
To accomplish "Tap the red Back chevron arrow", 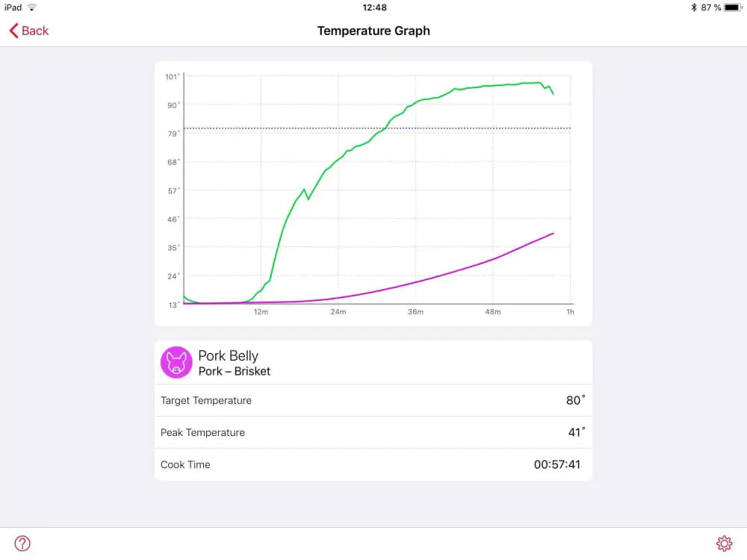I will pyautogui.click(x=13, y=31).
